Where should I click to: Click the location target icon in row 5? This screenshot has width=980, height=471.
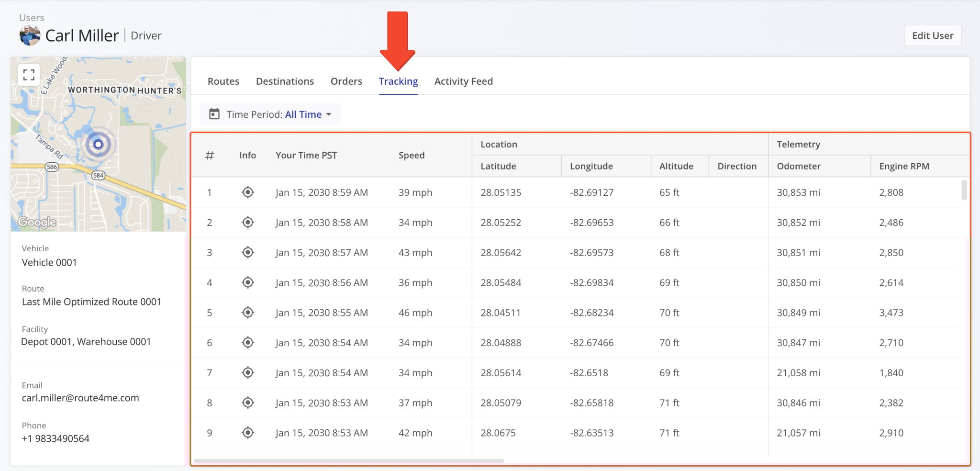[x=247, y=313]
